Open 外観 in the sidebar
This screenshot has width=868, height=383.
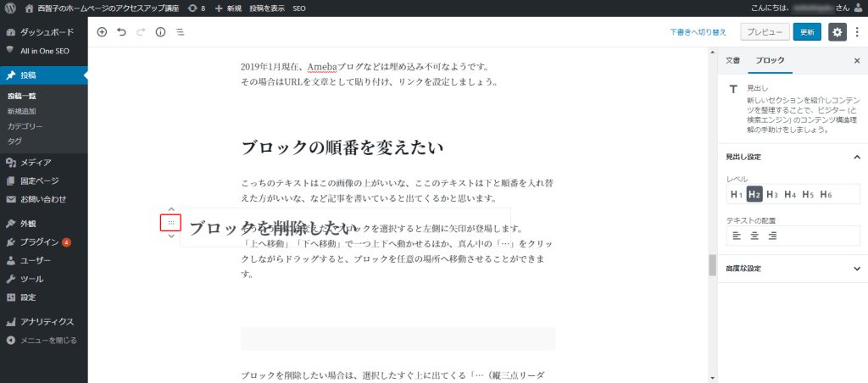point(44,224)
